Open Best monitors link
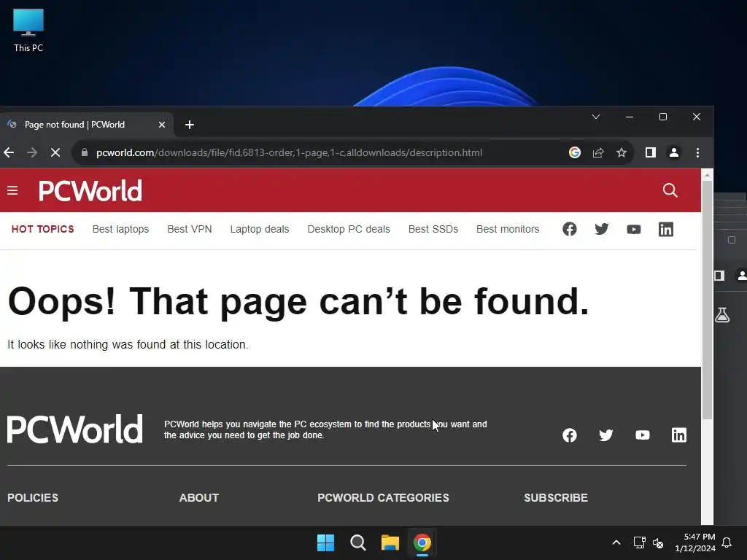This screenshot has width=747, height=560. [508, 229]
